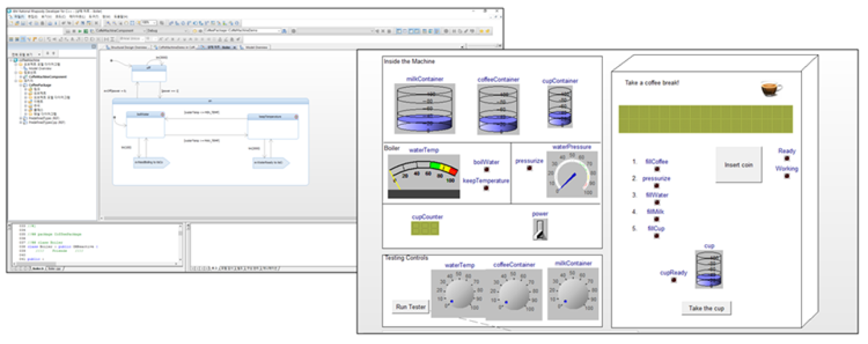Open the Debug configuration dropdown
This screenshot has height=344, width=868.
click(x=185, y=31)
